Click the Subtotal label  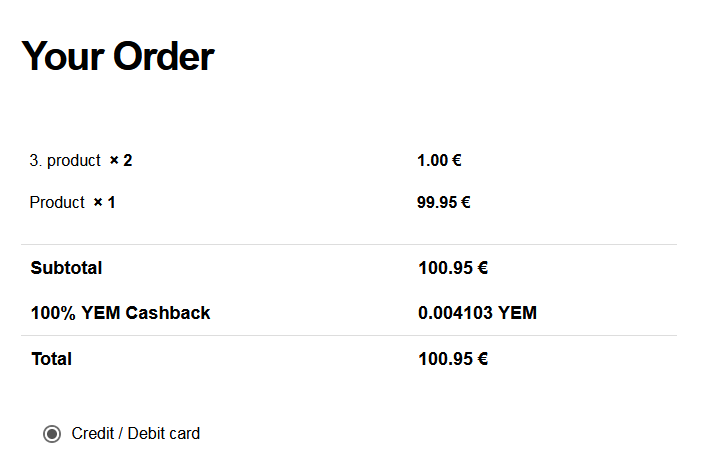click(x=66, y=268)
